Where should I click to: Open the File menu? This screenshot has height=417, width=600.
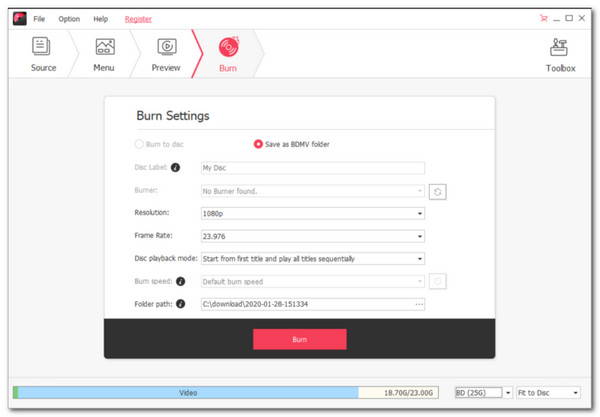point(39,19)
